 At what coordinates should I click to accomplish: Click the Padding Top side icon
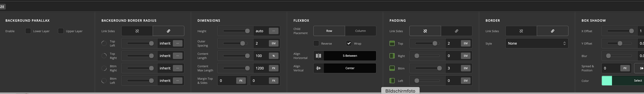click(392, 43)
